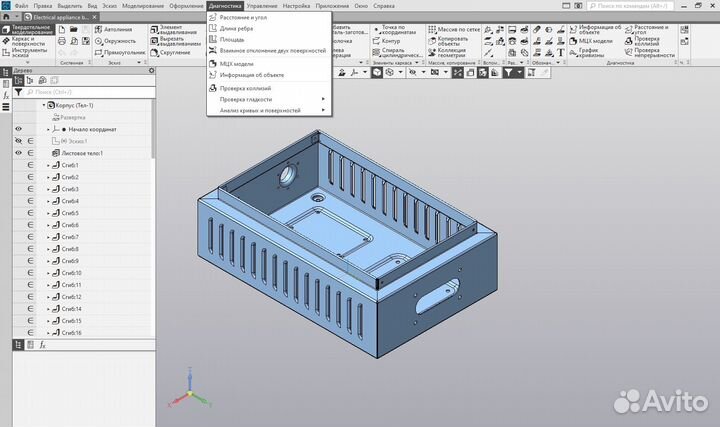Open the Справка menu
The image size is (720, 427).
coord(384,6)
